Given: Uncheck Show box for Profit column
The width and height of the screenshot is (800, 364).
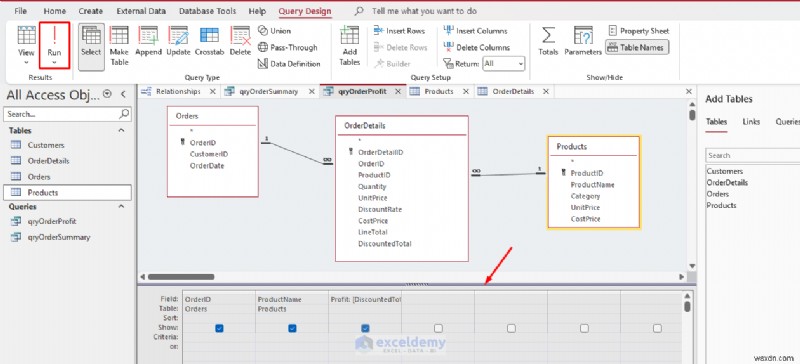Looking at the screenshot, I should click(365, 328).
